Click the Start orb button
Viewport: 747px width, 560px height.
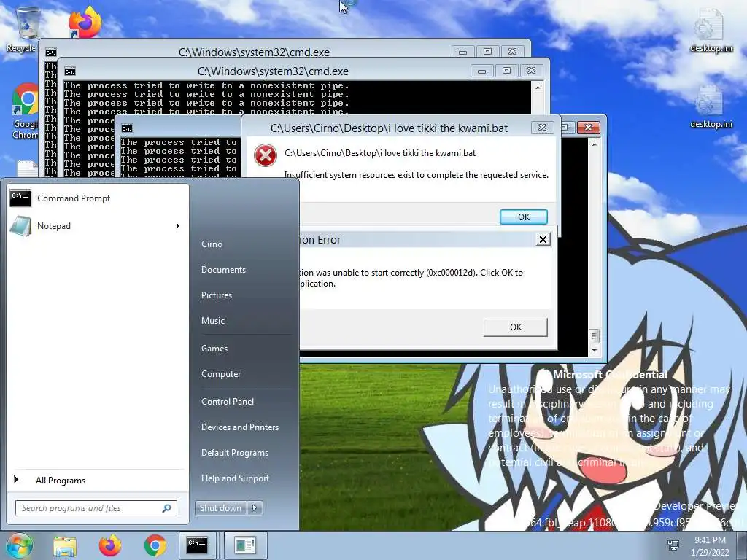tap(19, 545)
